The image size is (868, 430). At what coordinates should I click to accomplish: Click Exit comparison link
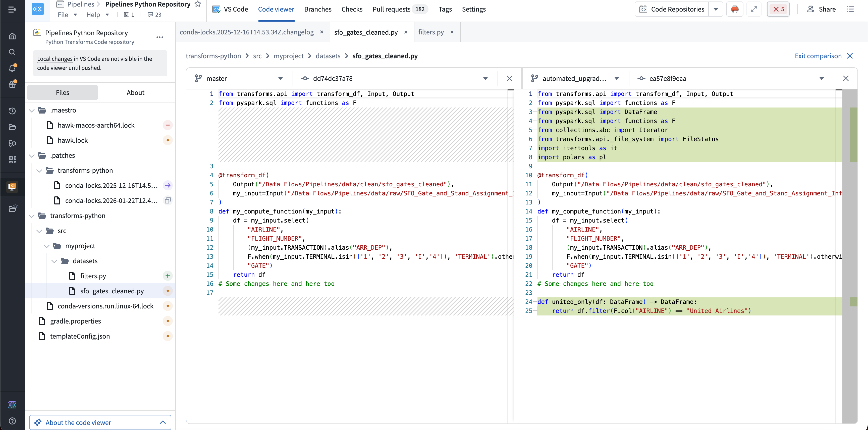tap(818, 56)
